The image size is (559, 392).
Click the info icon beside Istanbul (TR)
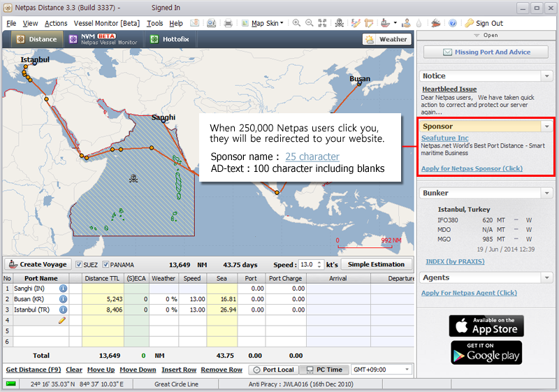coord(63,310)
